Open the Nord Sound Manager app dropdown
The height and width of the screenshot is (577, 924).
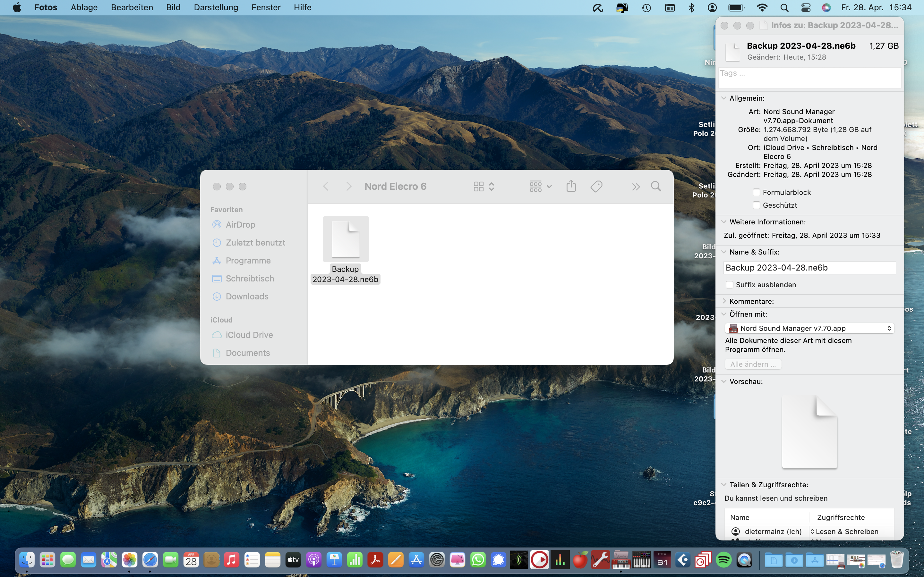(x=809, y=328)
